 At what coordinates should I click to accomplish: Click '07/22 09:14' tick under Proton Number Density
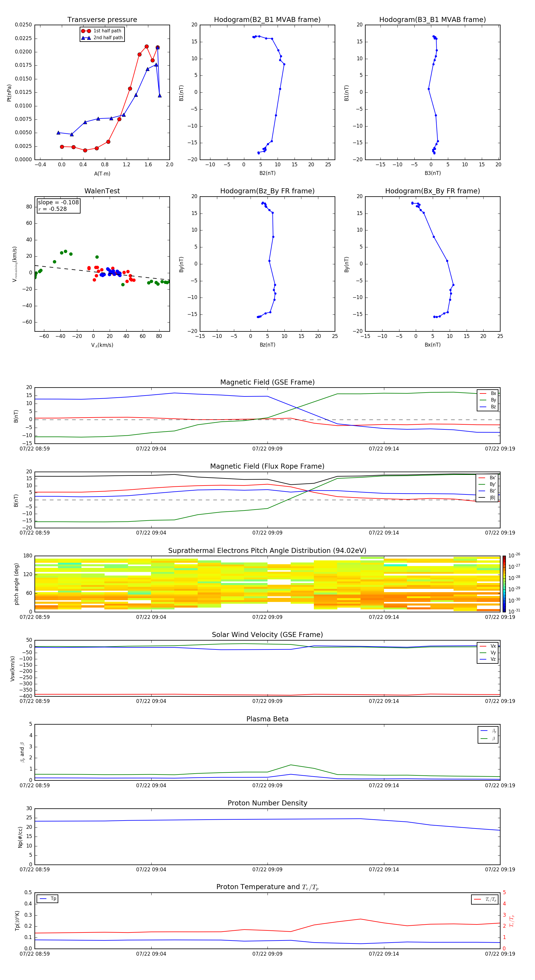tap(384, 870)
